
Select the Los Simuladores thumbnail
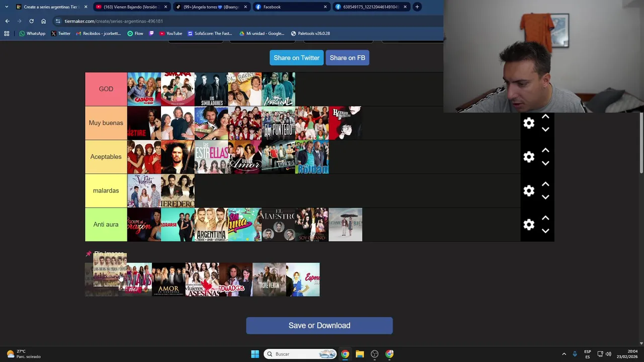pyautogui.click(x=211, y=89)
